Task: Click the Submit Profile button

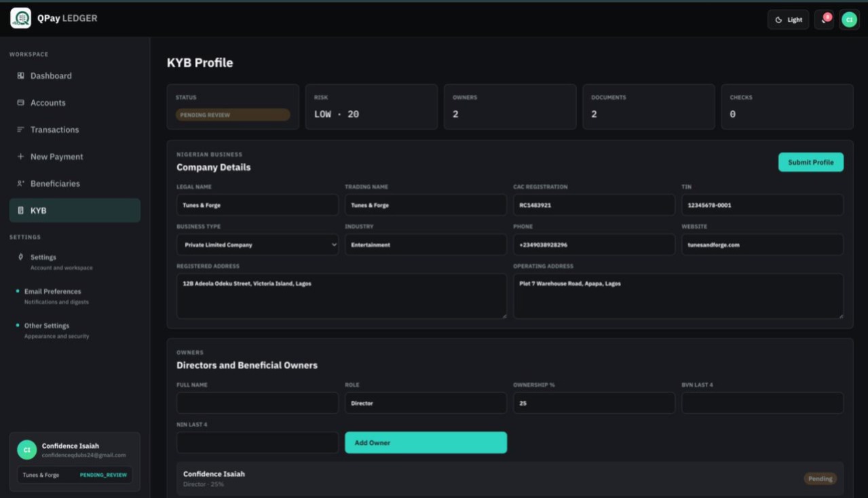Action: 810,162
